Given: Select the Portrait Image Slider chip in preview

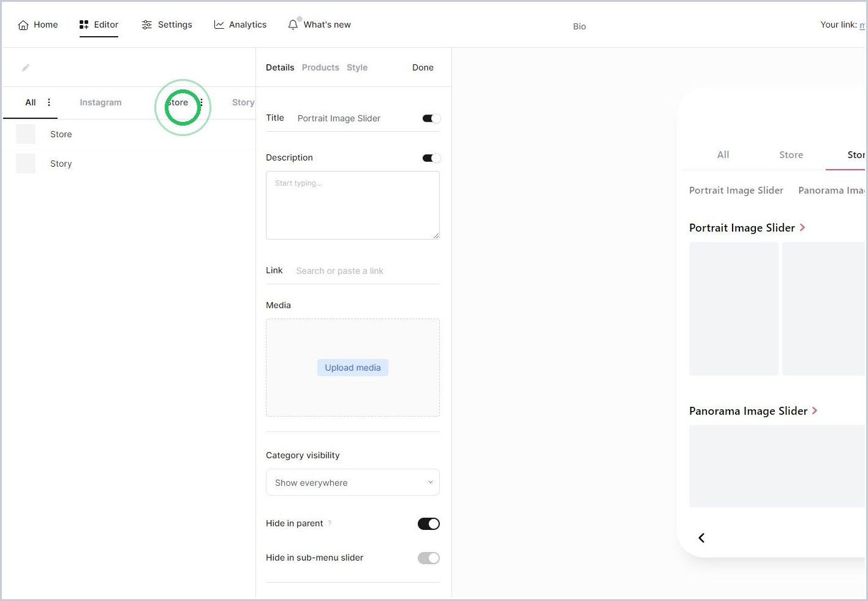Looking at the screenshot, I should point(736,191).
